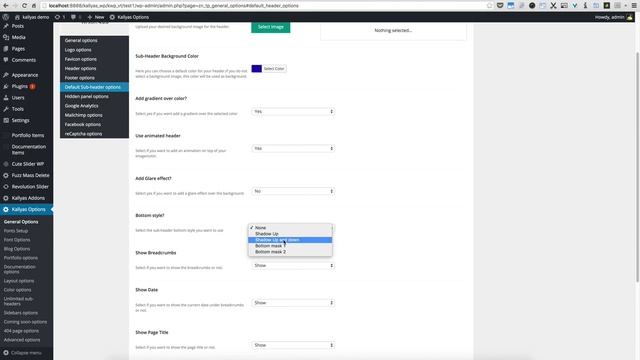Click the Plugins plug icon
The image size is (640, 360).
[6, 87]
